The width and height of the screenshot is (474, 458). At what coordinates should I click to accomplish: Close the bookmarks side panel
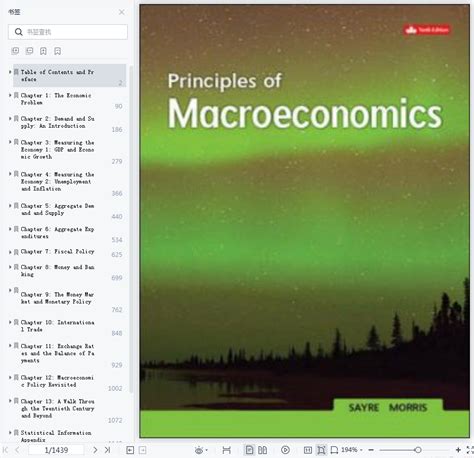[122, 12]
